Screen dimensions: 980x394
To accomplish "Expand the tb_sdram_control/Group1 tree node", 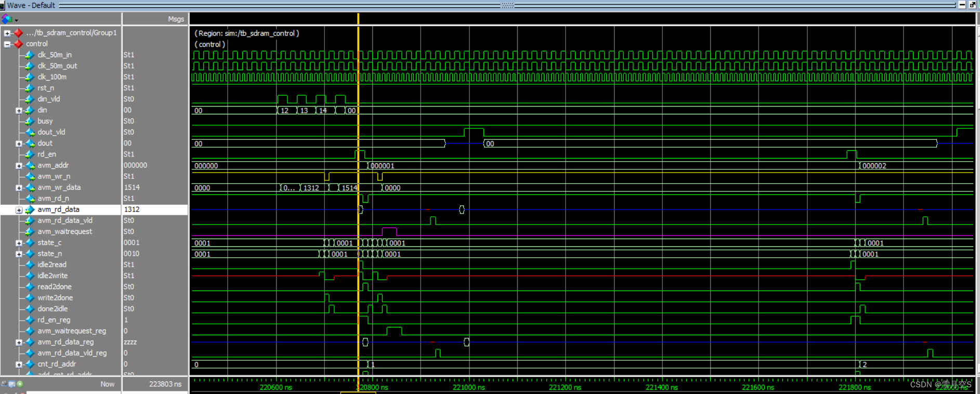I will pyautogui.click(x=7, y=33).
